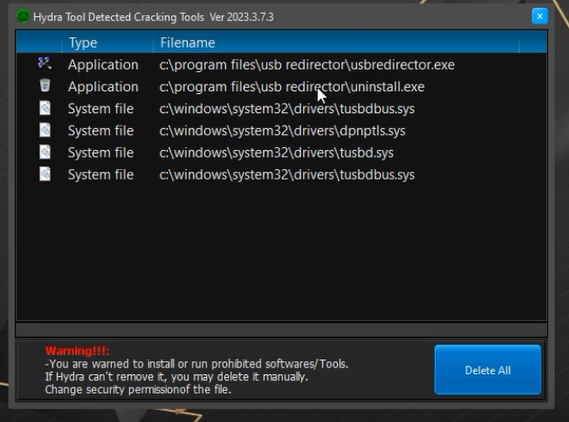Sort by the Filename column header
Image resolution: width=569 pixels, height=422 pixels.
click(x=336, y=42)
